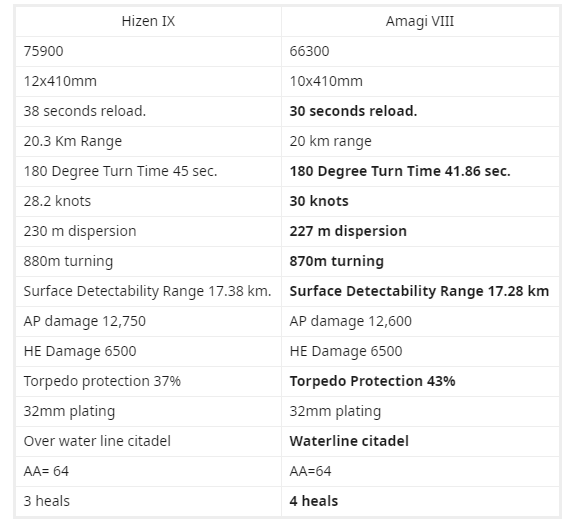Click the Amagi VIII column header
This screenshot has width=588, height=524.
click(x=420, y=21)
